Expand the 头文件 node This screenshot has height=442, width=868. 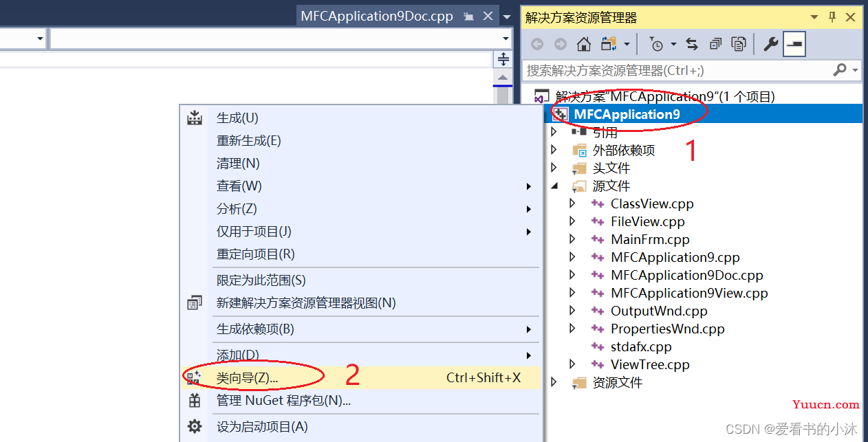pos(554,168)
